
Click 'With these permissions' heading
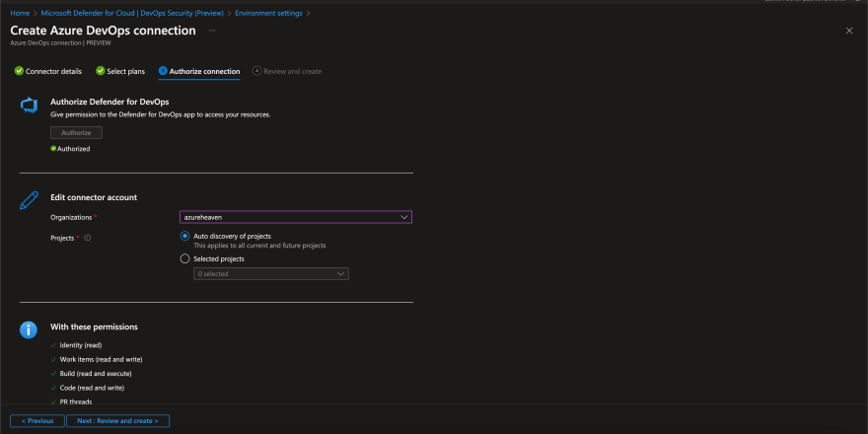pyautogui.click(x=94, y=327)
